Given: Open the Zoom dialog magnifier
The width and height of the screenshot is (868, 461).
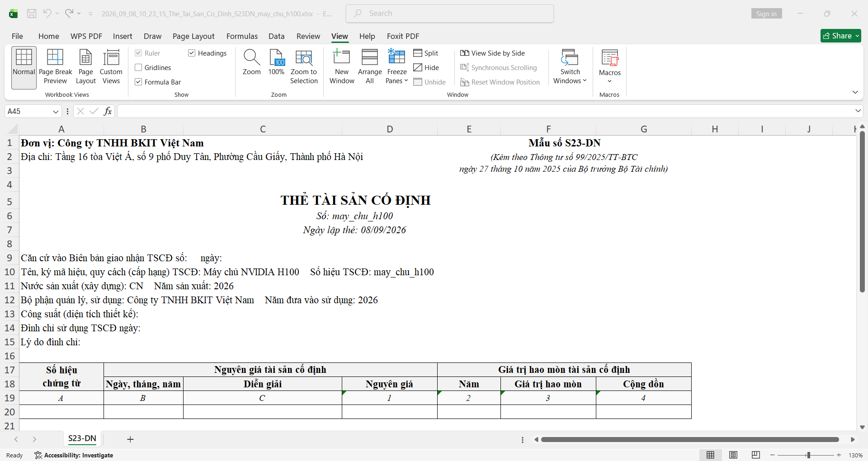Looking at the screenshot, I should pos(252,62).
